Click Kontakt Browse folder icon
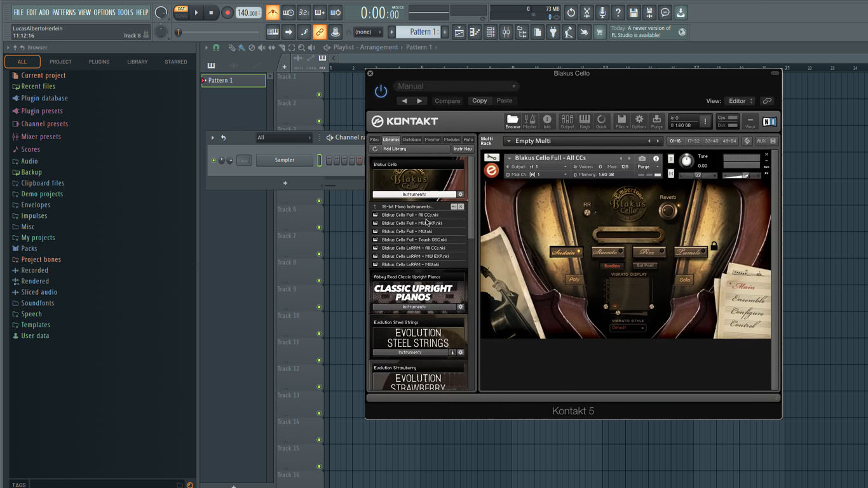Viewport: 868px width, 488px height. (x=512, y=121)
